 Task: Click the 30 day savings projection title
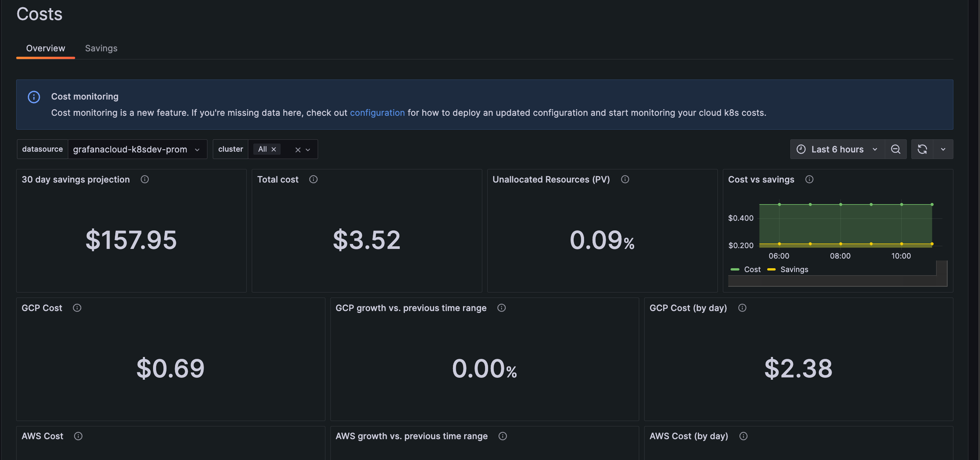(76, 179)
